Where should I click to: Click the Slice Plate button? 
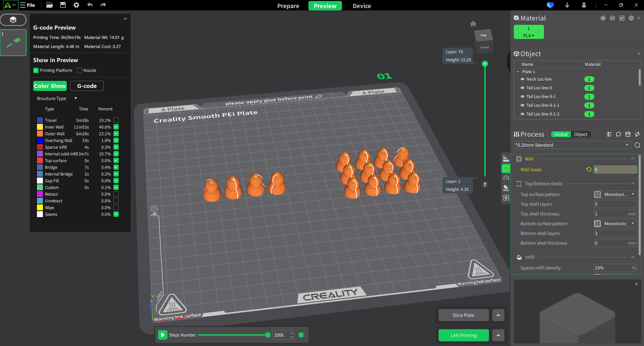[x=463, y=315]
